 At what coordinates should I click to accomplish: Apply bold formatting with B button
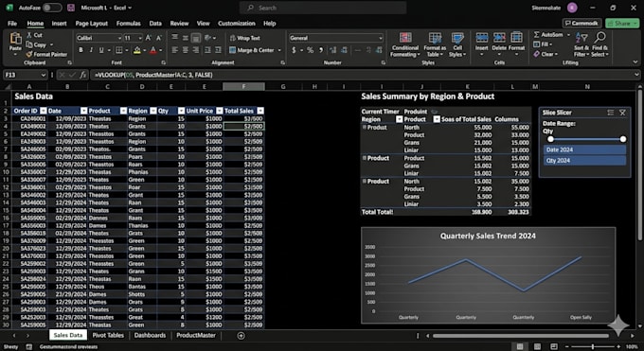[80, 50]
